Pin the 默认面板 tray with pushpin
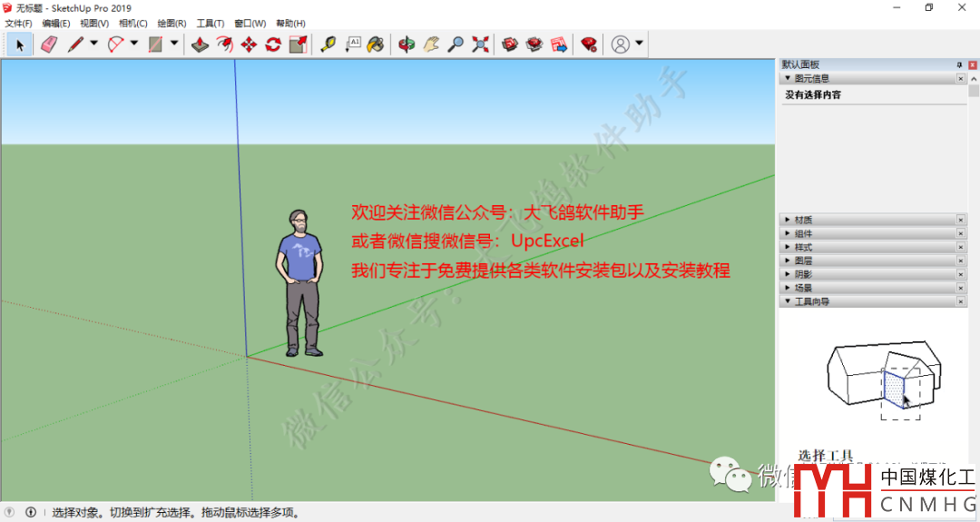This screenshot has width=980, height=522. (x=959, y=65)
